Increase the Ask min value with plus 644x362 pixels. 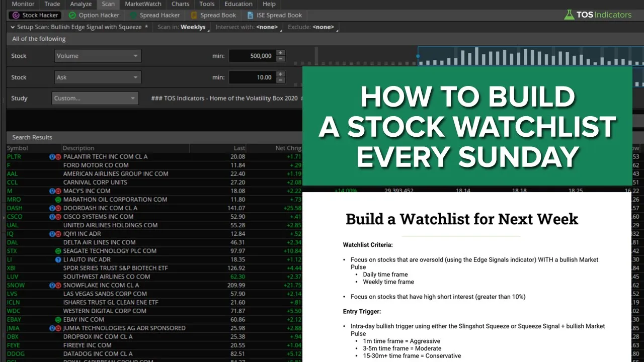click(x=280, y=74)
